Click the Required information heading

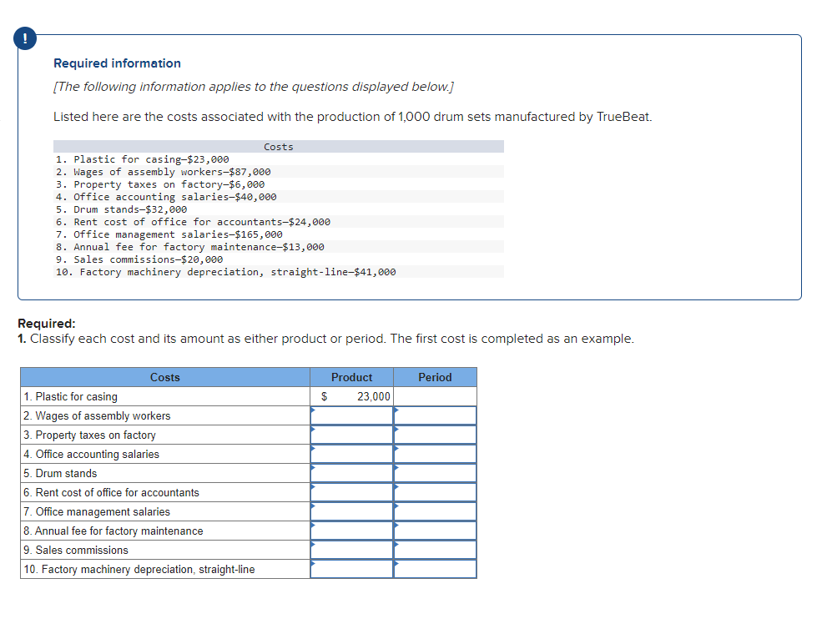point(116,63)
